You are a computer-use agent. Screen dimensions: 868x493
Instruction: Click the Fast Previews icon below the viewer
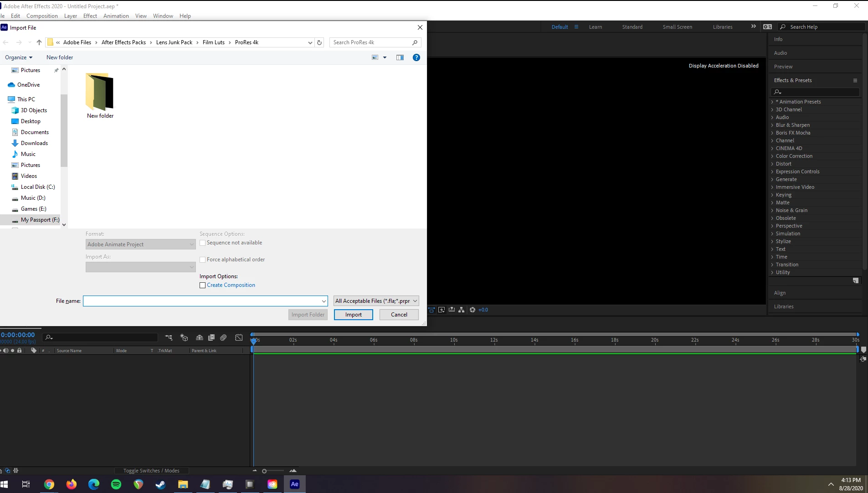click(442, 310)
